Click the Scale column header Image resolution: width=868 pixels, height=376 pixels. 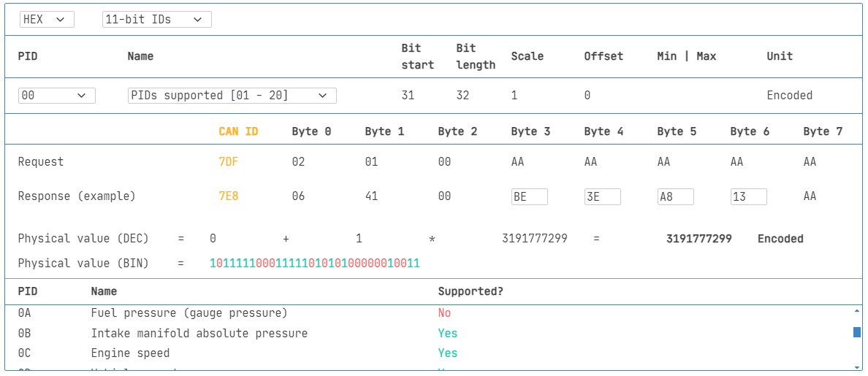click(527, 56)
